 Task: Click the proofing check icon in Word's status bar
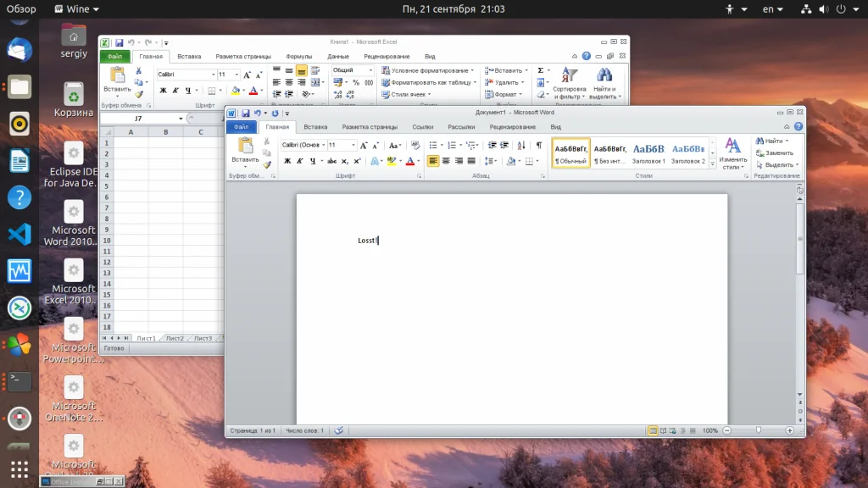click(x=339, y=430)
